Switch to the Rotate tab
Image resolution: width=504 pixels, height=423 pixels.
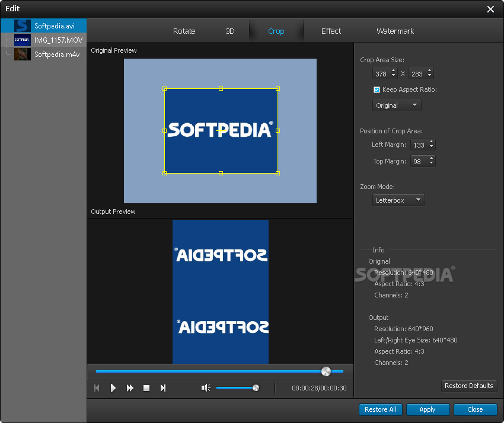pyautogui.click(x=184, y=31)
